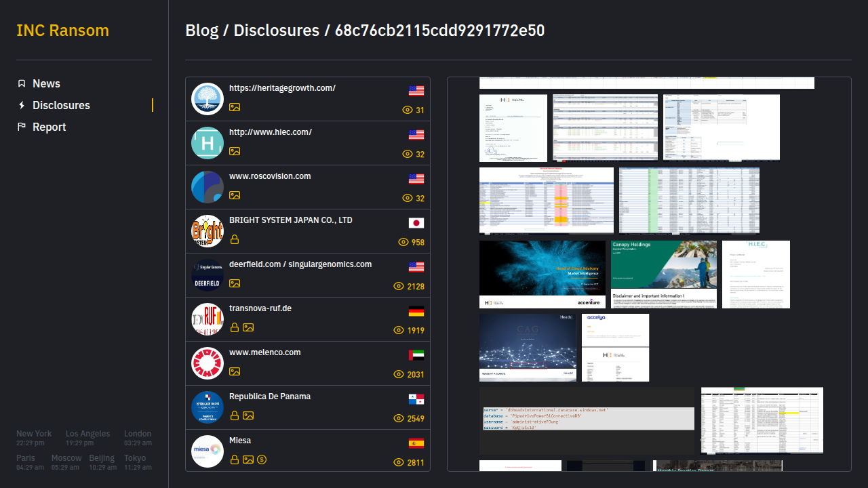Click the Japan flag on BRIGHT SYSTEM row
Screen dimensions: 868x488
416,223
